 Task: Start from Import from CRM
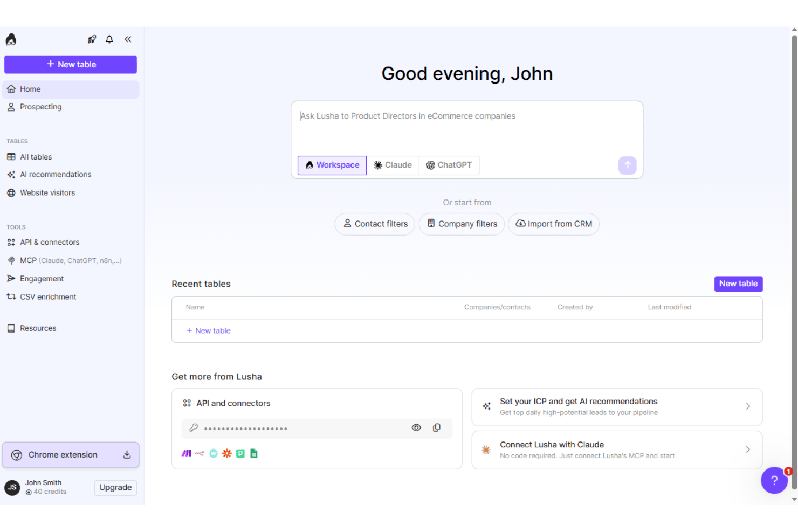point(554,224)
